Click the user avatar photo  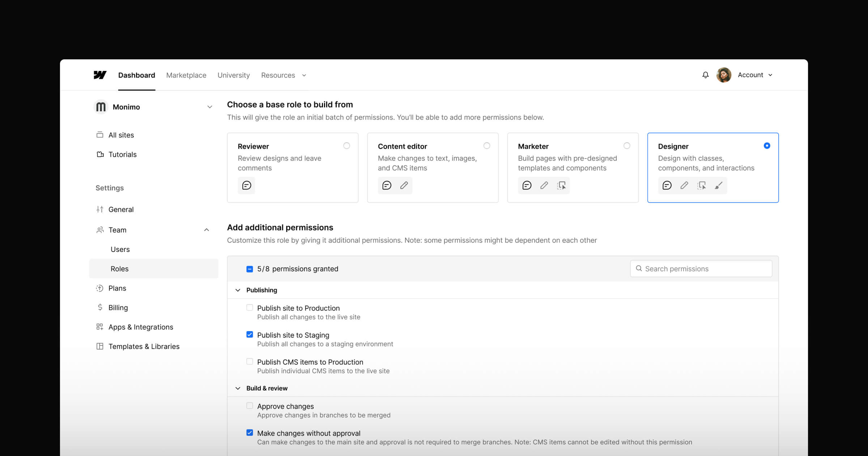click(724, 75)
